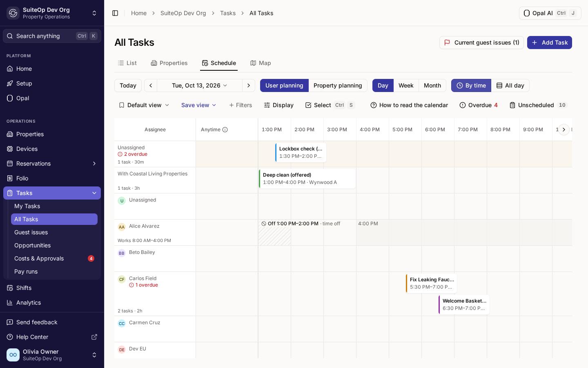Switch to the Properties tab
Viewport: 588px width, 368px height.
[x=169, y=63]
